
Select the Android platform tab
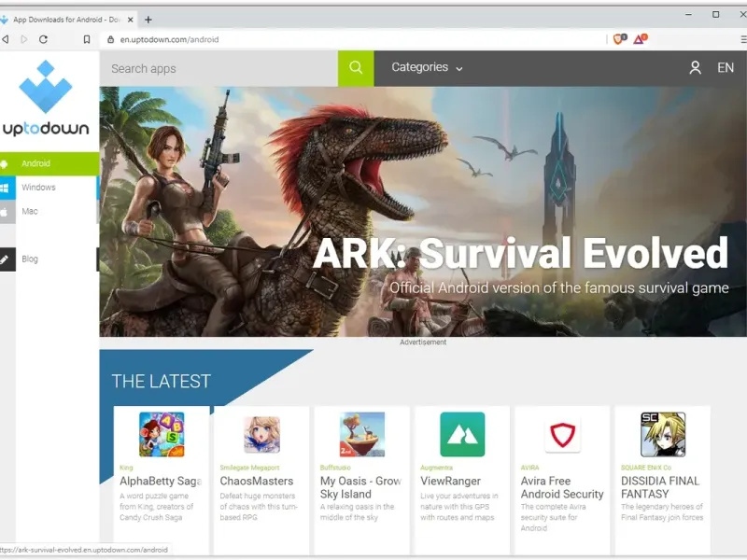tap(49, 164)
